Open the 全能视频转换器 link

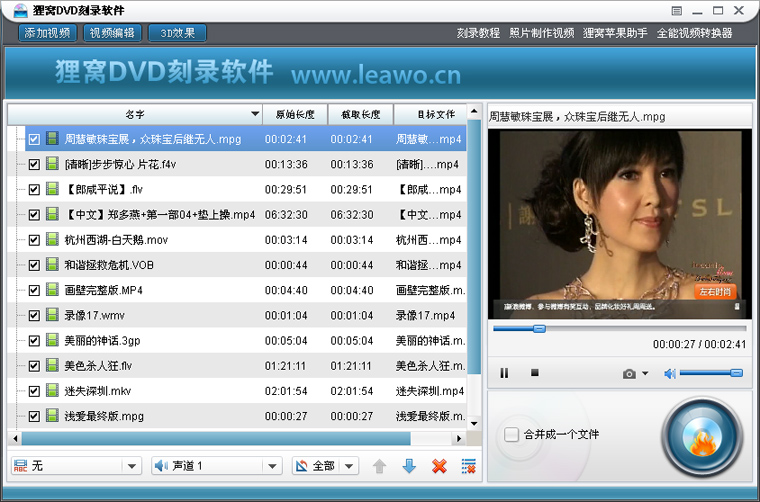pyautogui.click(x=694, y=33)
